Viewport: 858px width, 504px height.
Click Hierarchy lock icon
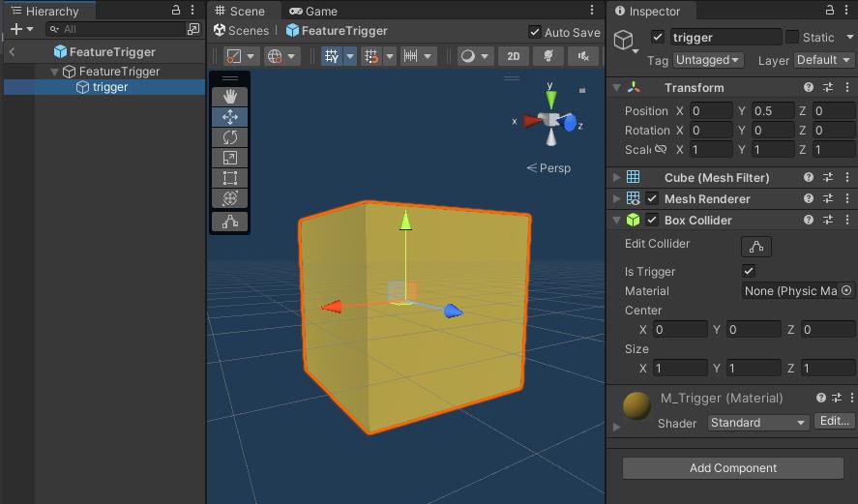tap(176, 10)
